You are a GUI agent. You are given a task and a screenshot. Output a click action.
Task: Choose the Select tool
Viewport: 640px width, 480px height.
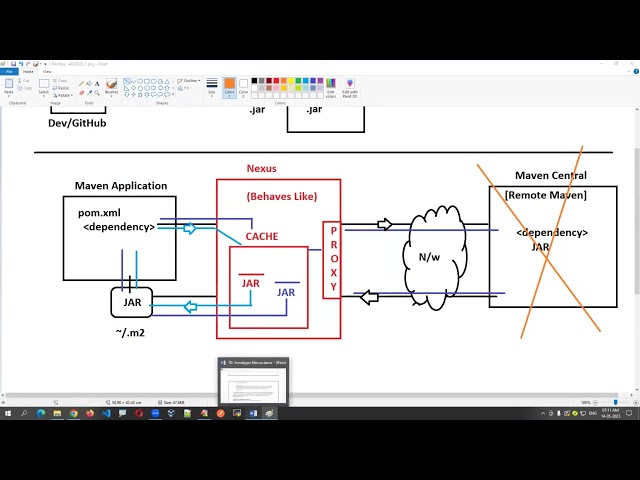pyautogui.click(x=44, y=87)
